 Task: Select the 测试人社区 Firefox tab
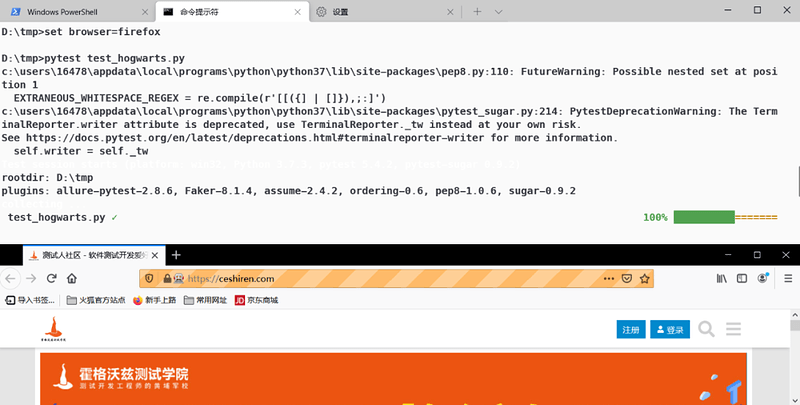94,255
